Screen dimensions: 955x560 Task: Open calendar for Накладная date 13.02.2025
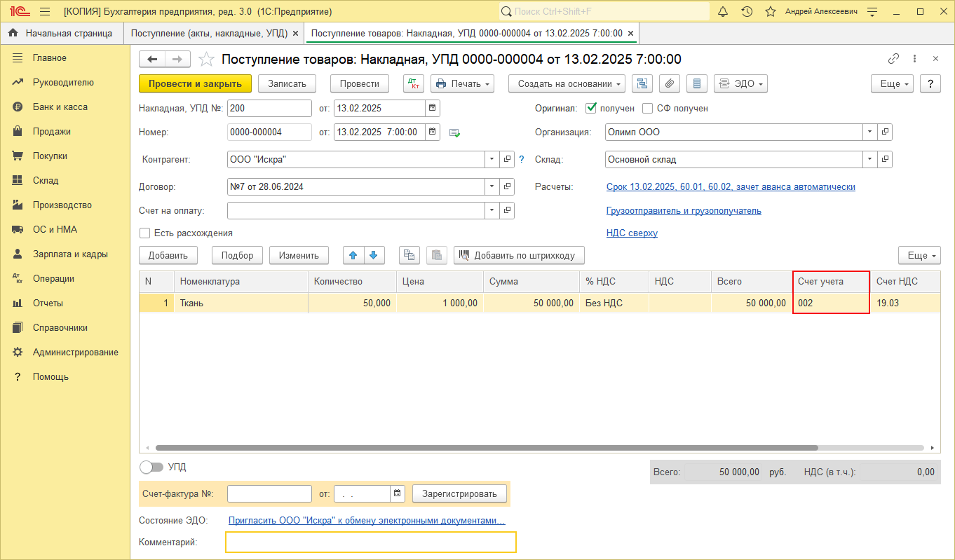(433, 108)
